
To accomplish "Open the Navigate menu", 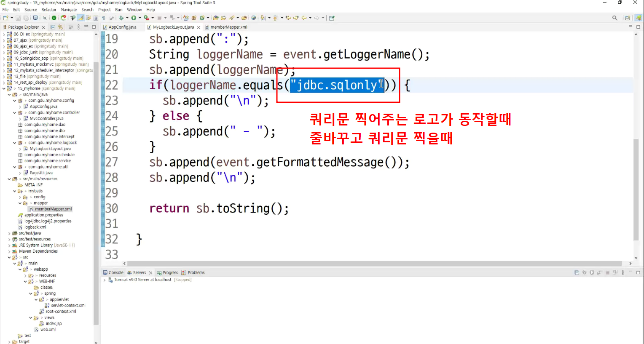I will tap(69, 9).
